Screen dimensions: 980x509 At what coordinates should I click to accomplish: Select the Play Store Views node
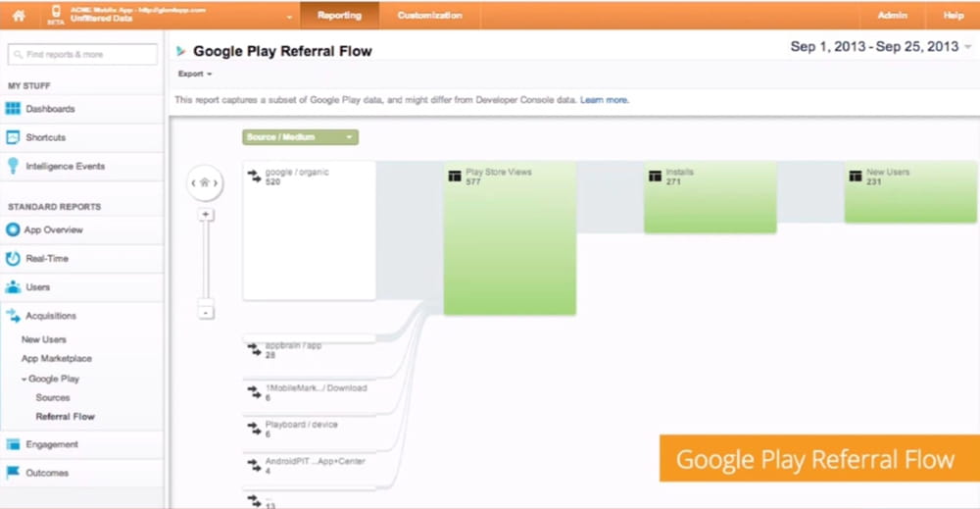click(x=510, y=237)
